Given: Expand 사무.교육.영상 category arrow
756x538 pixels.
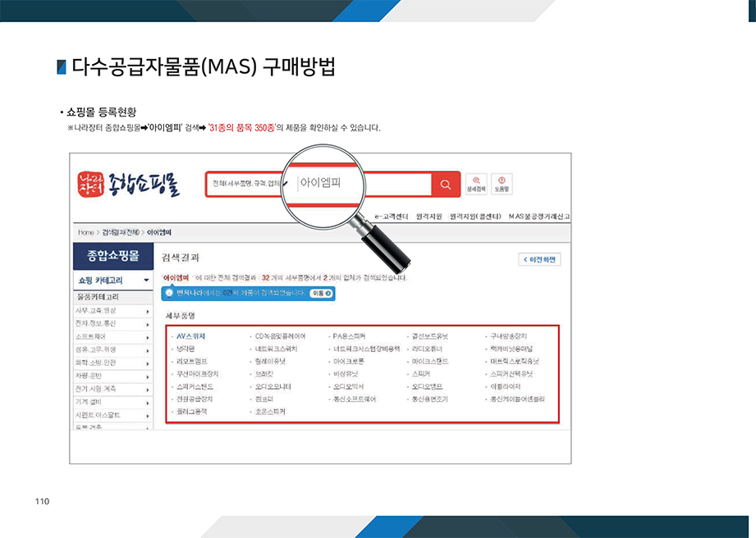Looking at the screenshot, I should pyautogui.click(x=148, y=312).
